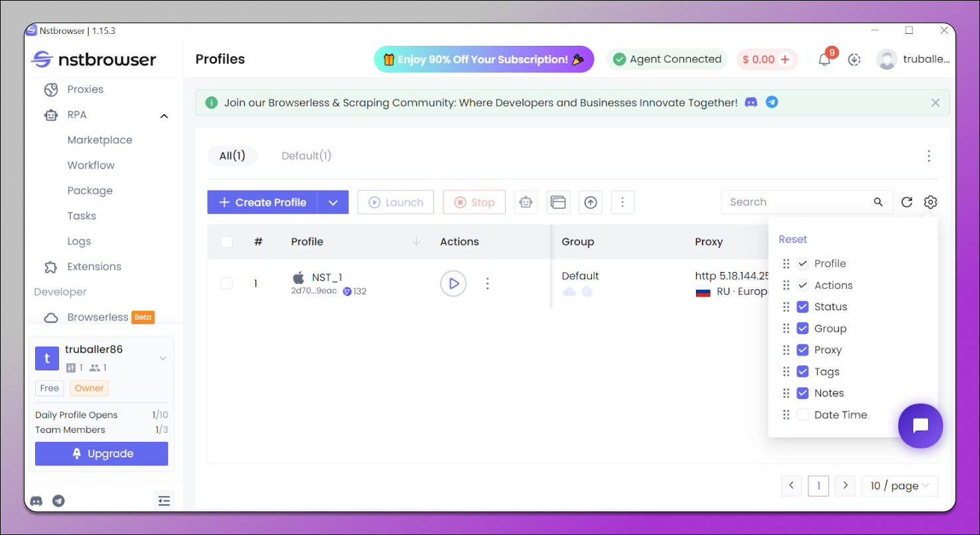Open NST_1 row actions menu

tap(488, 283)
